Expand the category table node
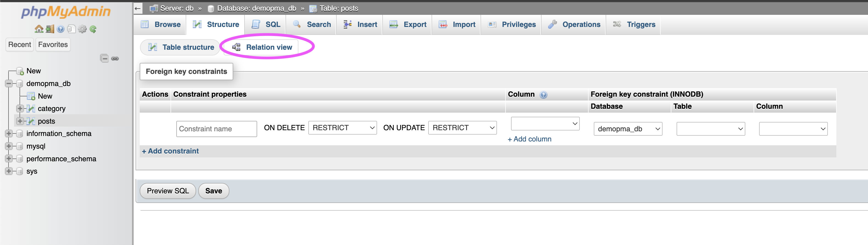The image size is (868, 245). coord(20,109)
